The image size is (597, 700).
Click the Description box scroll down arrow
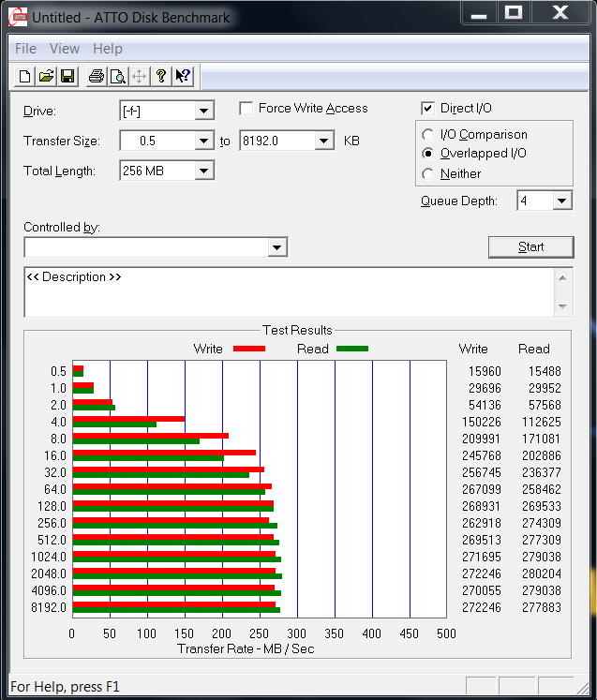pos(562,307)
